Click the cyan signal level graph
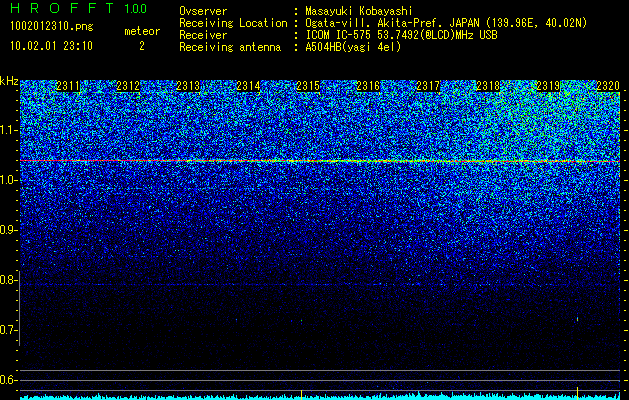The width and height of the screenshot is (629, 400). tap(320, 397)
